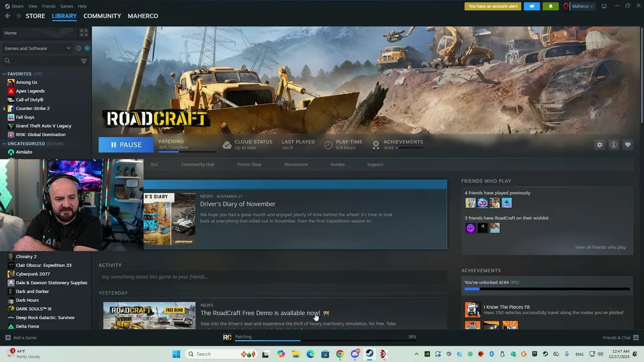This screenshot has height=362, width=644.
Task: Click the library search field
Action: pyautogui.click(x=40, y=61)
